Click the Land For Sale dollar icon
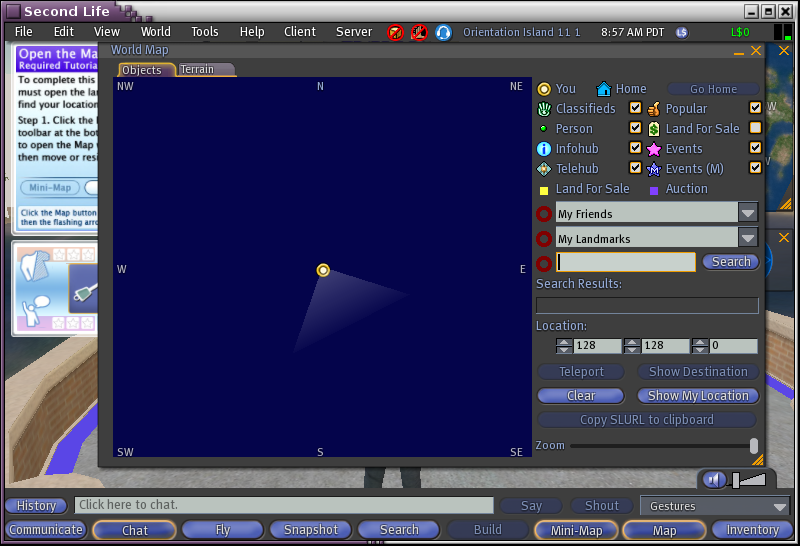Image resolution: width=800 pixels, height=546 pixels. click(x=654, y=129)
